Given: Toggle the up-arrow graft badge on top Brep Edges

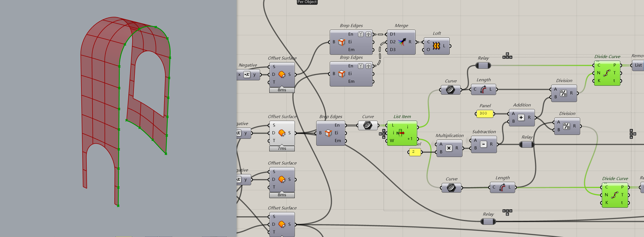Looking at the screenshot, I should (368, 34).
